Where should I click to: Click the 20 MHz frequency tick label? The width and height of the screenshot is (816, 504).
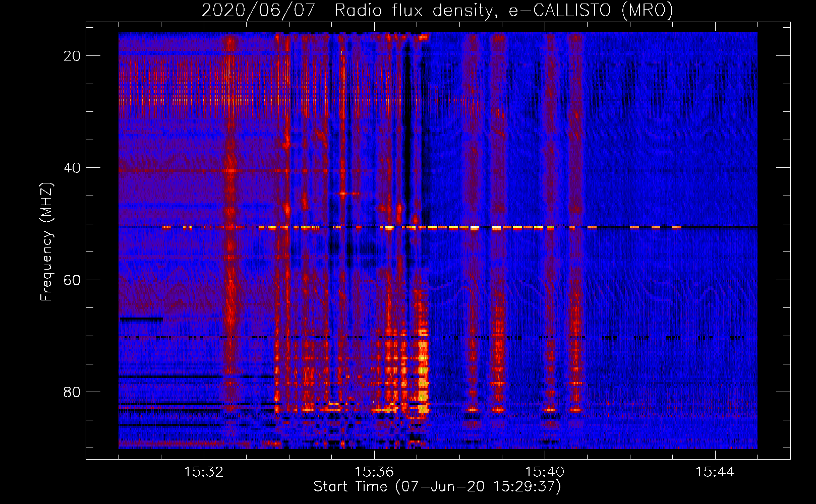point(72,56)
